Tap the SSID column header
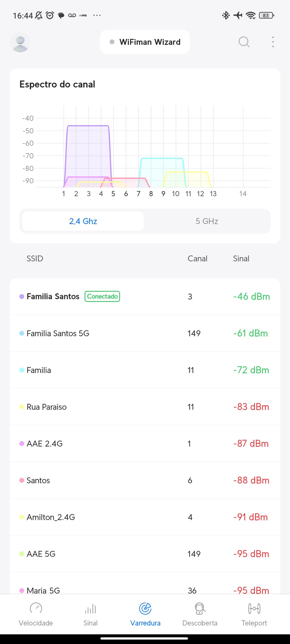Viewport: 290px width, 644px height. tap(35, 258)
